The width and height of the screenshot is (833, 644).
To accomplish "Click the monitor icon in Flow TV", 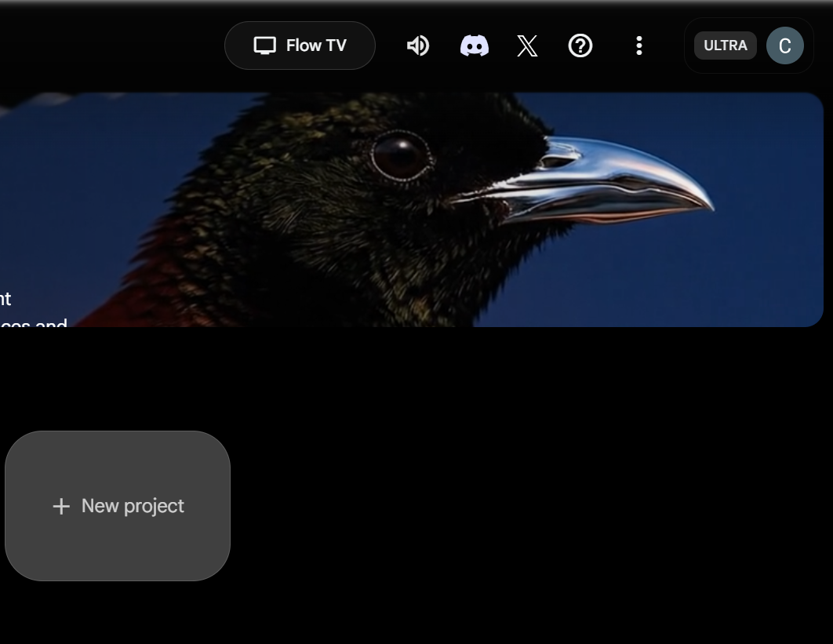I will pyautogui.click(x=265, y=45).
